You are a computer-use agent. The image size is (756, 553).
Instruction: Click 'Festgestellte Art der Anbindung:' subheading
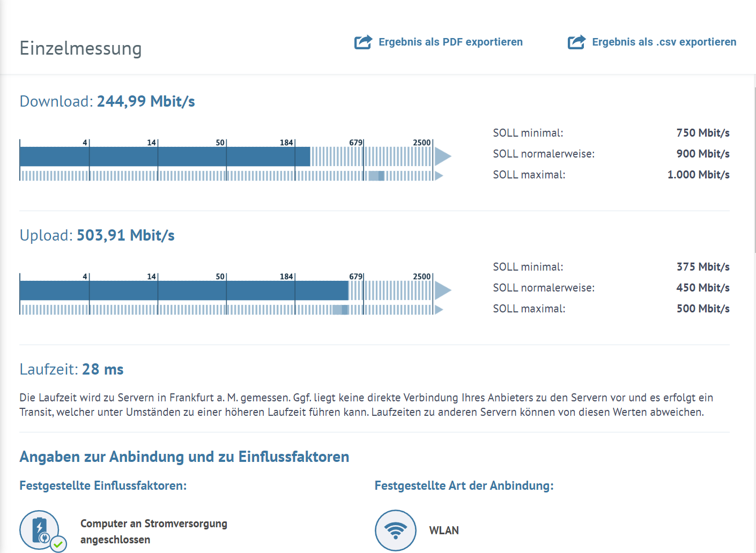(x=464, y=485)
